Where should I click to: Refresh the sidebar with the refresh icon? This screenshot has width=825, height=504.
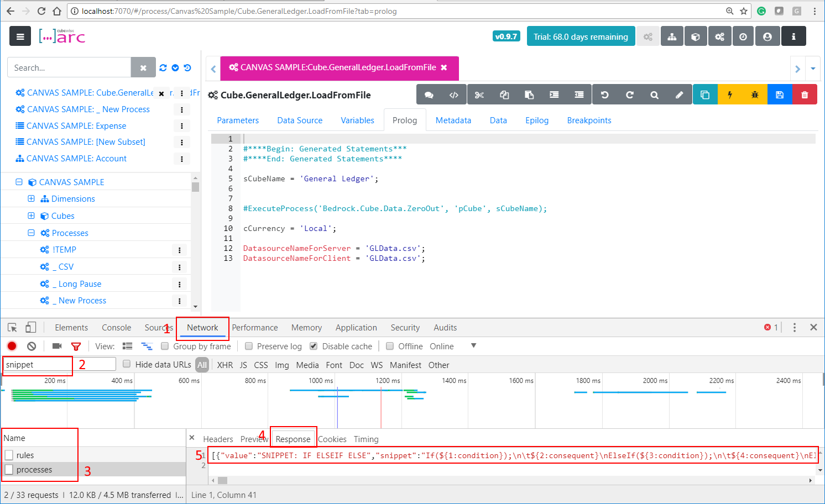(x=163, y=67)
